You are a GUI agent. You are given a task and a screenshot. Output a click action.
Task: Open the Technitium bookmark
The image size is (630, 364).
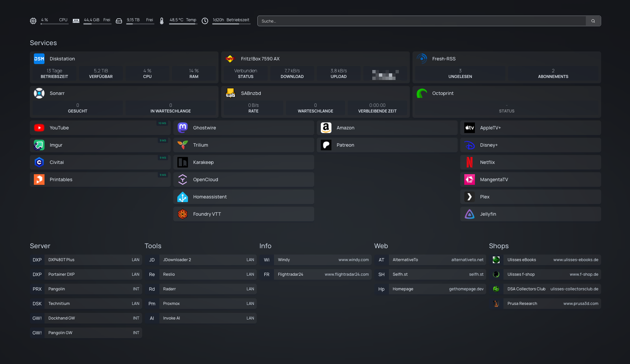tap(86, 304)
